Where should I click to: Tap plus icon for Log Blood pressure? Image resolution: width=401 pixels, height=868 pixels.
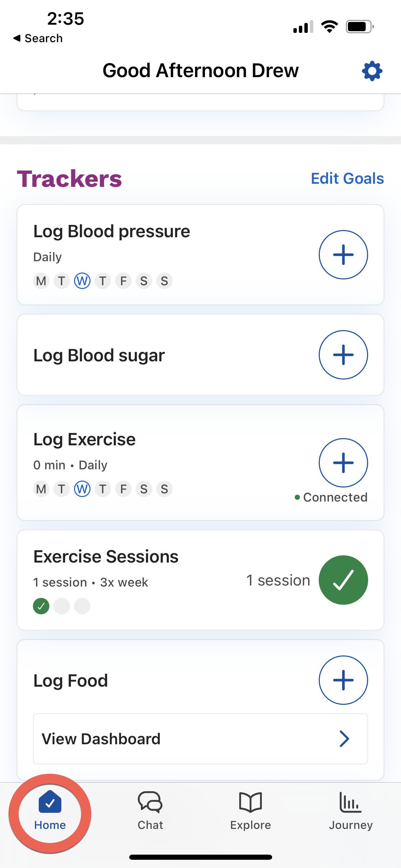(x=343, y=255)
